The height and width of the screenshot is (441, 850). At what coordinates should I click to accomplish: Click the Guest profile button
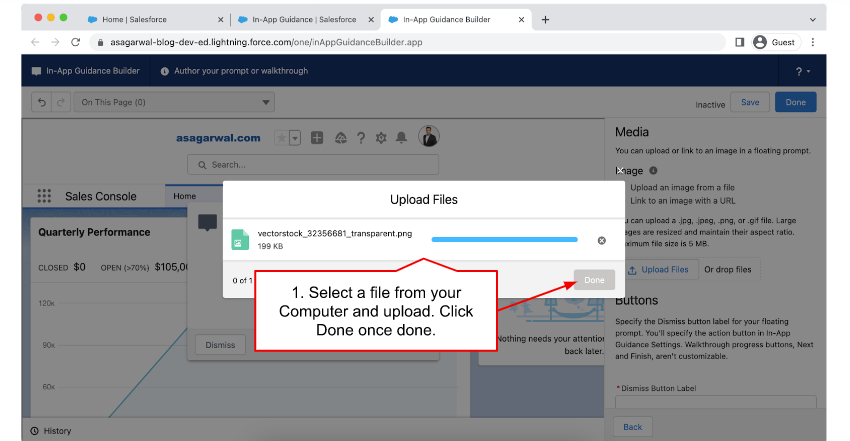(776, 42)
